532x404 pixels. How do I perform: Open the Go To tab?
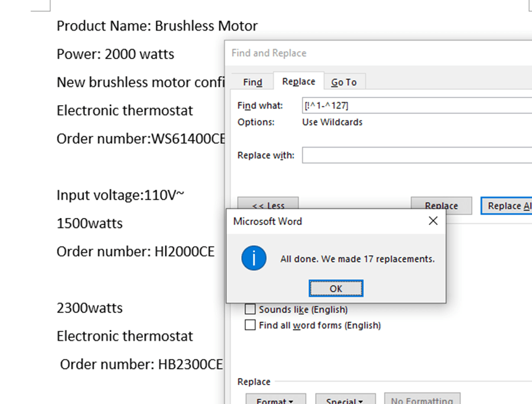pos(343,82)
